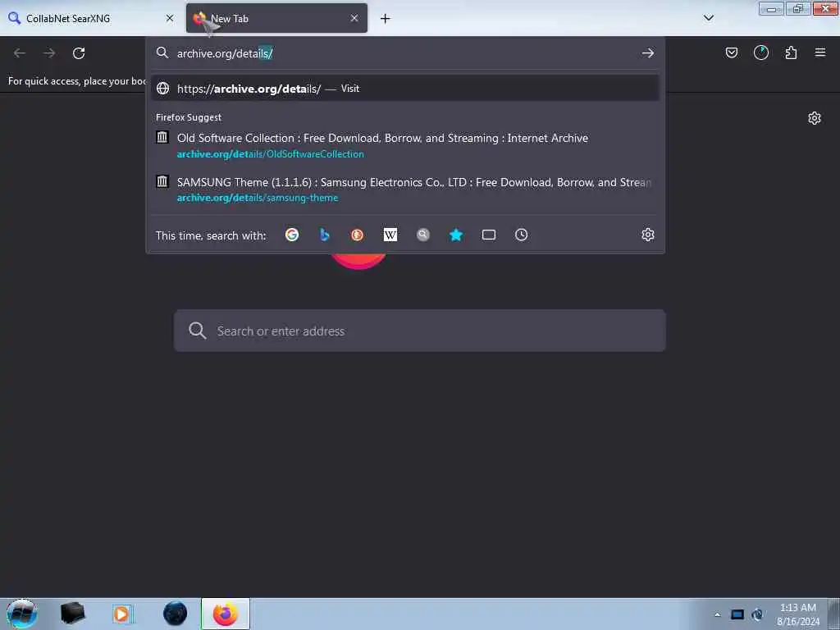
Task: Select the New Tab tab
Action: (276, 18)
